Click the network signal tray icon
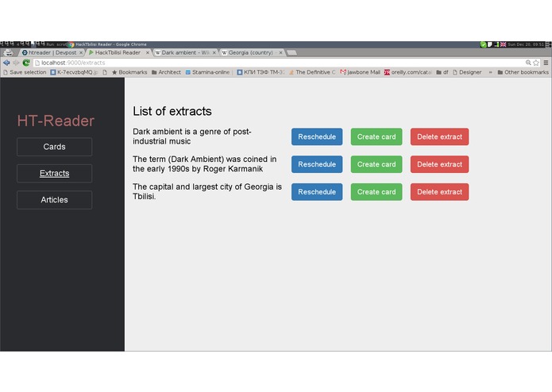 (x=496, y=44)
